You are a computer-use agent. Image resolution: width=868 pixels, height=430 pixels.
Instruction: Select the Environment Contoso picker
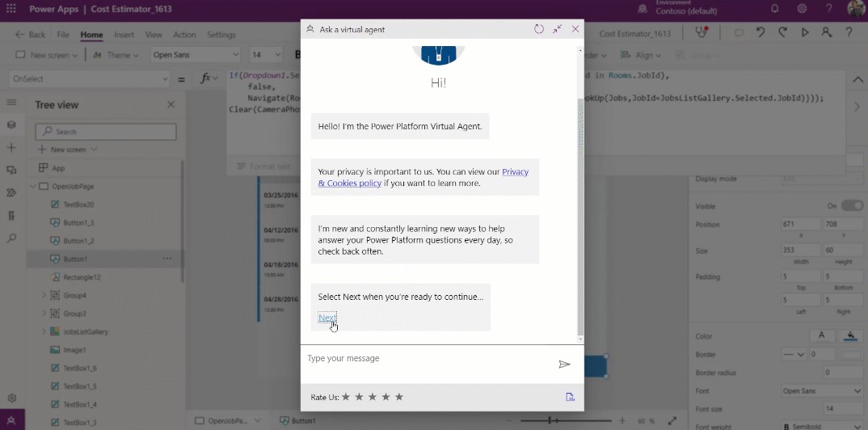coord(678,9)
